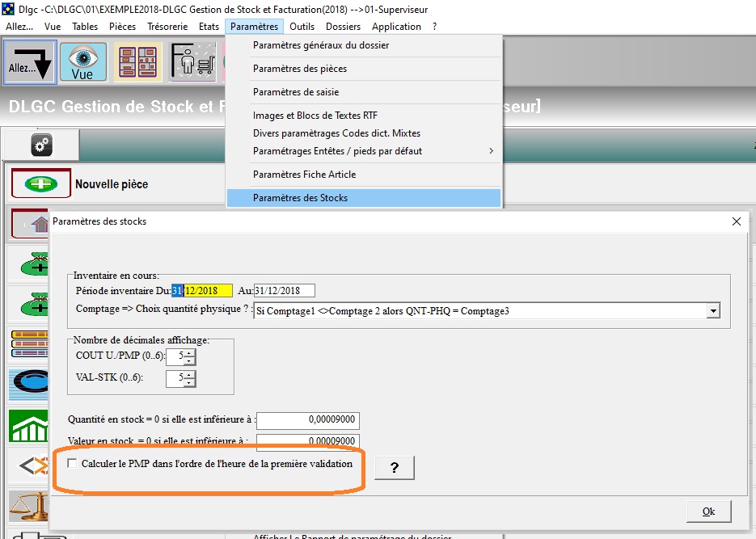Image resolution: width=756 pixels, height=539 pixels.
Task: Increase COUT U./PMP decimals with spinner
Action: coord(188,353)
